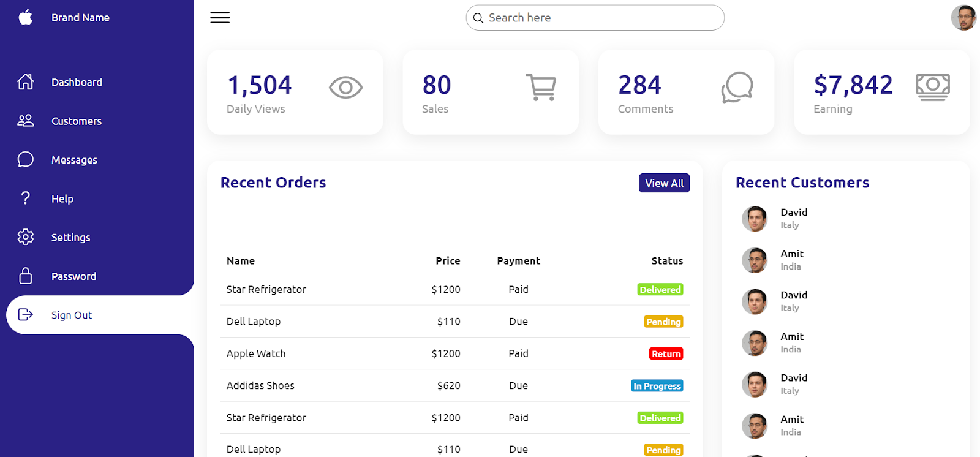Click the Price column header
Viewport: 980px width, 457px height.
(448, 261)
